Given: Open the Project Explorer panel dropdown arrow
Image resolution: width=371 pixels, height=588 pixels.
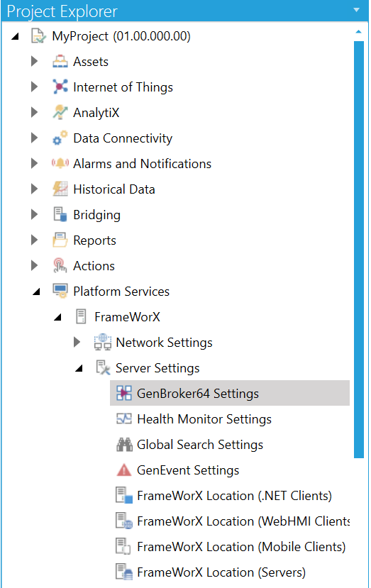Looking at the screenshot, I should coord(356,10).
